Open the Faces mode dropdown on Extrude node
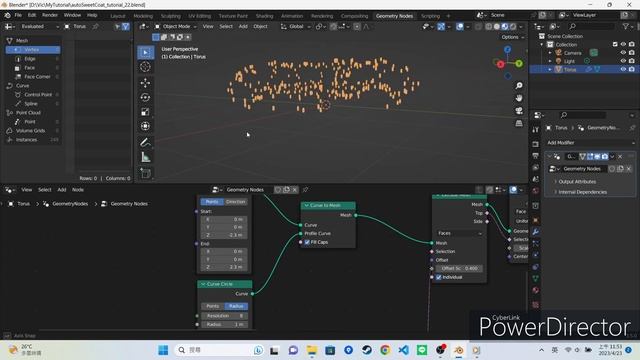 click(459, 233)
